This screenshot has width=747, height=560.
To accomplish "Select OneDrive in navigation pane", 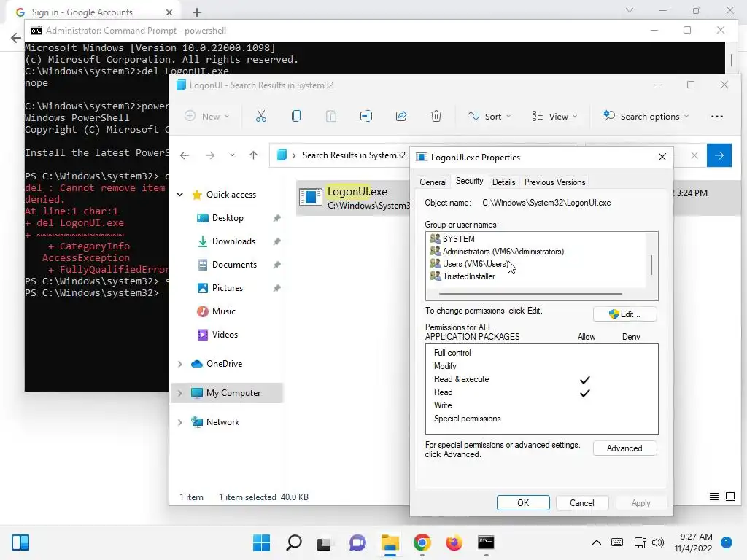I will [x=224, y=364].
